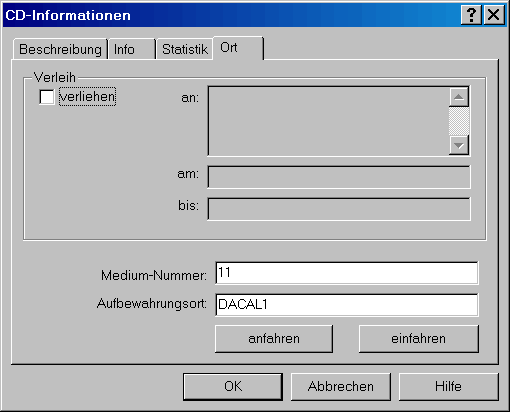The height and width of the screenshot is (412, 510).
Task: Close the CD-Informationen dialog
Action: [493, 15]
